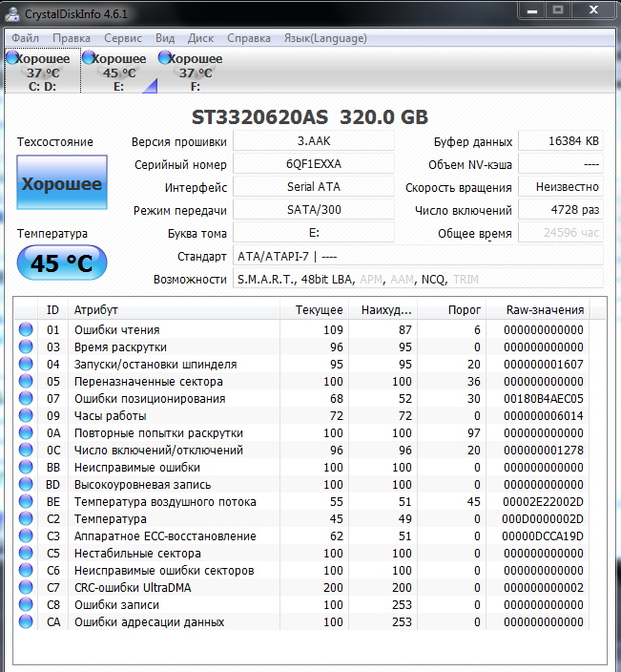Open the Сервис menu
This screenshot has height=672, width=621.
[x=122, y=38]
